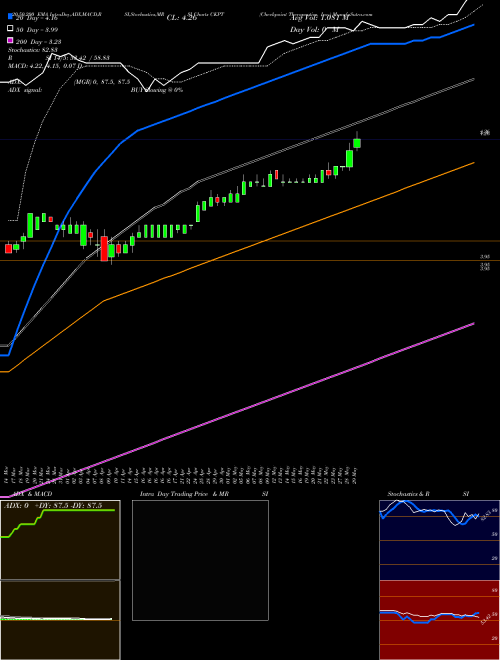Click the 'Day Vol: 0 M' label
Viewport: 500px width, 660px height.
point(314,30)
